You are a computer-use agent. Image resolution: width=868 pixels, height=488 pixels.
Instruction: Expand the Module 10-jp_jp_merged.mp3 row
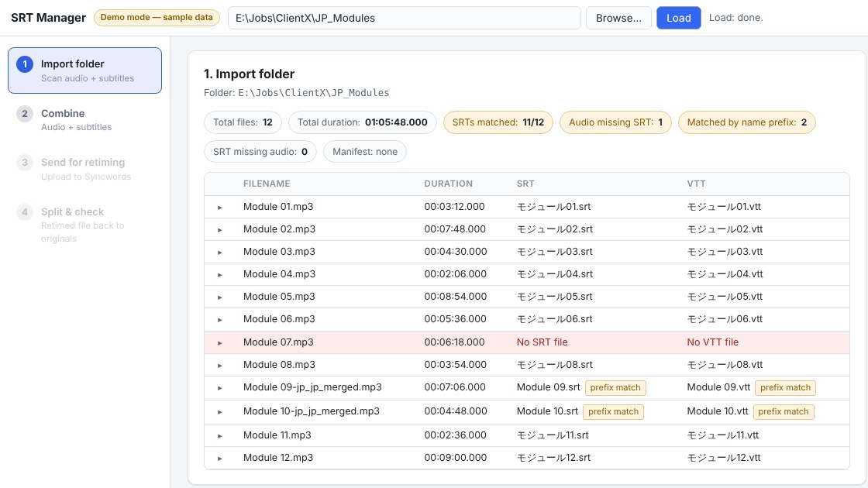[x=220, y=412]
